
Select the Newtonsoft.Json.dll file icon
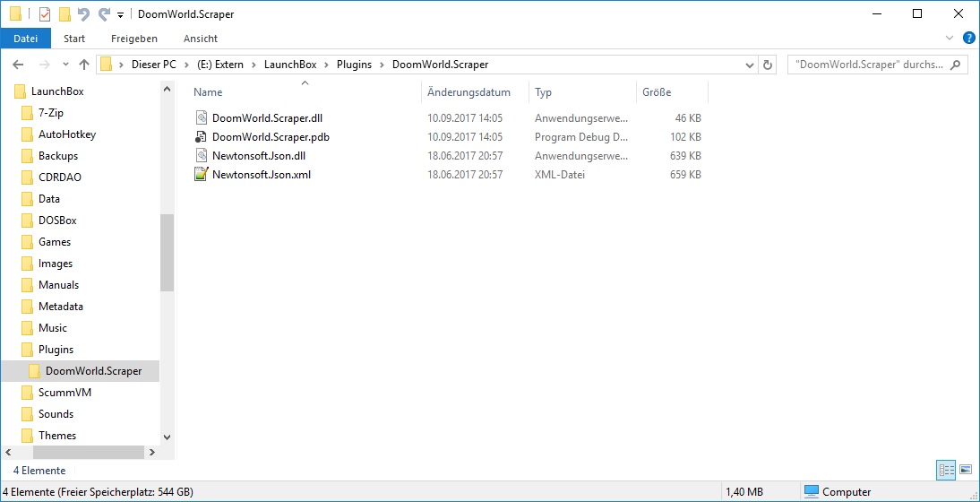201,156
